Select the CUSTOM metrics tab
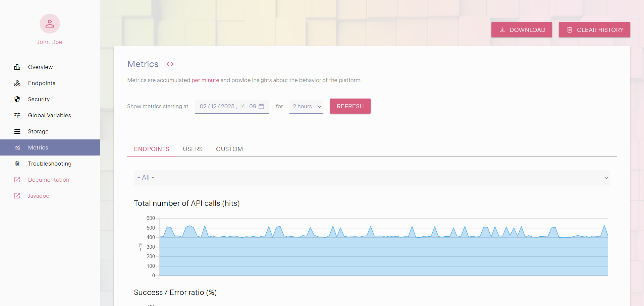The width and height of the screenshot is (644, 306). pyautogui.click(x=229, y=149)
